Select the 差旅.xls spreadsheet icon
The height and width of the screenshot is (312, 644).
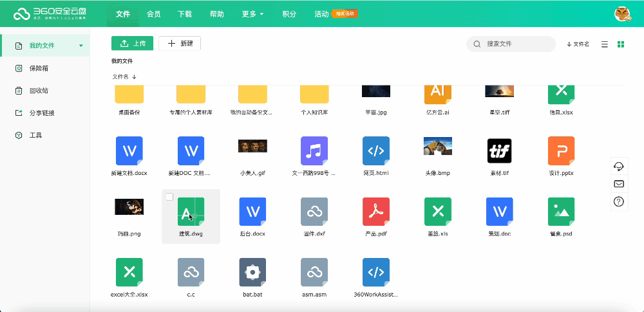438,212
